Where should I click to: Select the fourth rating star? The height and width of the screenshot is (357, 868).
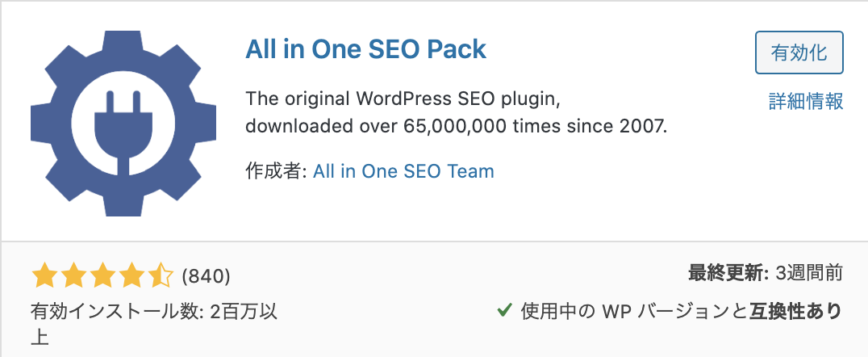pos(131,276)
